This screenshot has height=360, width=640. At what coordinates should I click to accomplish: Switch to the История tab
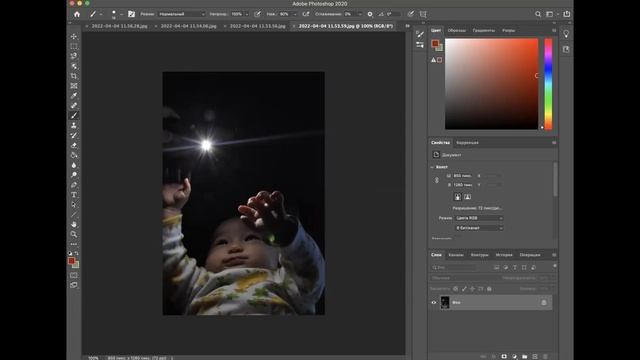(504, 255)
